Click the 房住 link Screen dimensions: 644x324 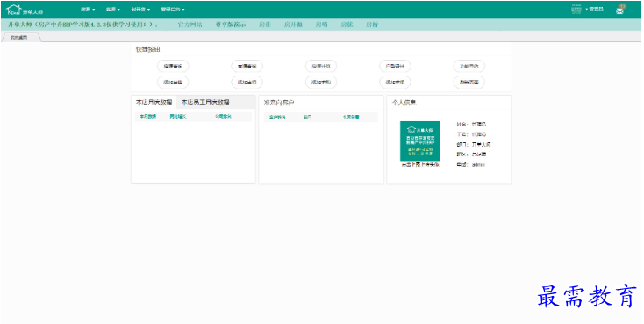pos(265,25)
